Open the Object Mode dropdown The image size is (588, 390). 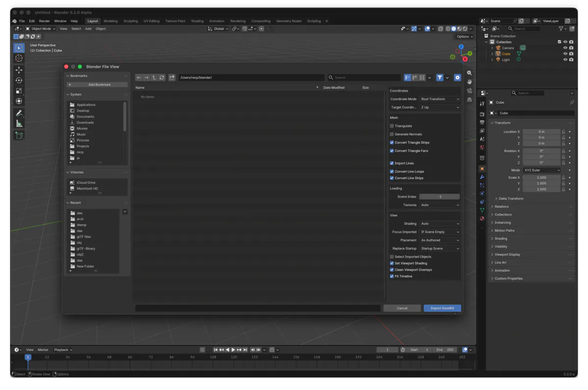[x=41, y=29]
